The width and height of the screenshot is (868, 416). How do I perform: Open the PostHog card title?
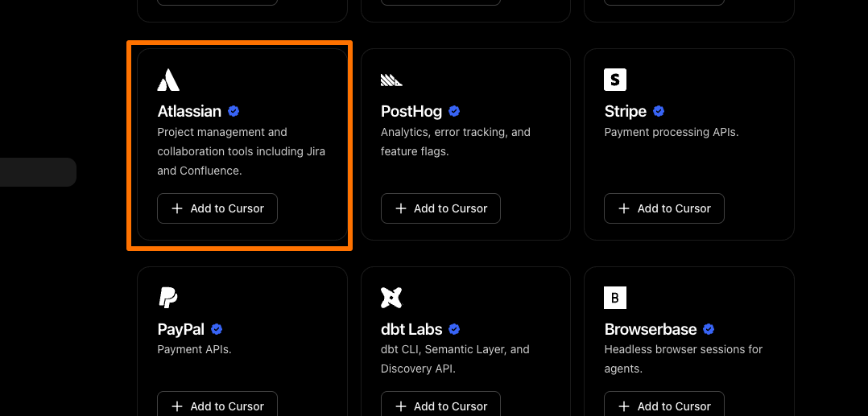tap(411, 111)
